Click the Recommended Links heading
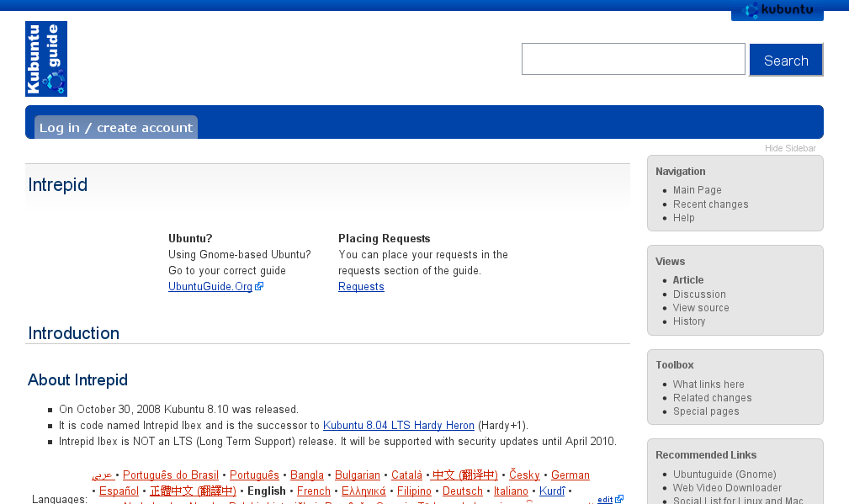Image resolution: width=849 pixels, height=504 pixels. [x=705, y=455]
